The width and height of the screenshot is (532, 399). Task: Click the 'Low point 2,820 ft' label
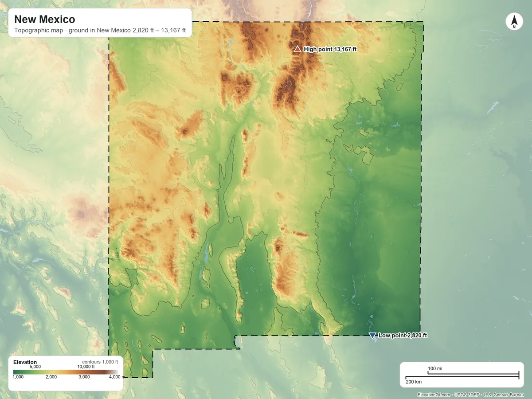pos(403,336)
